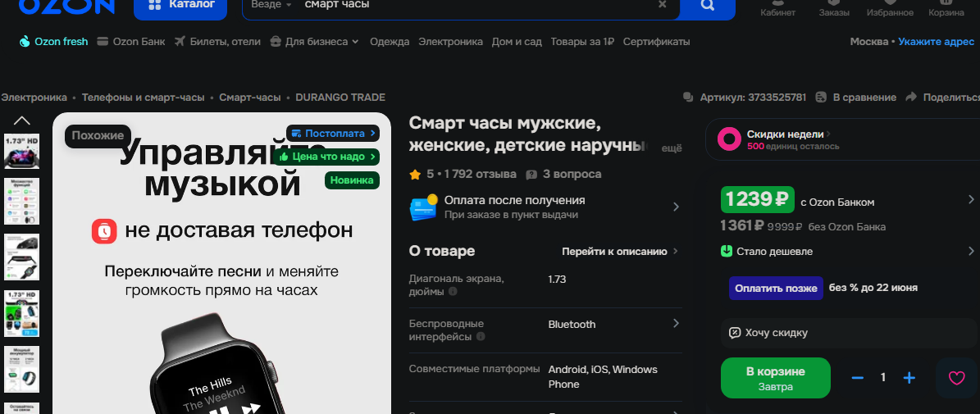Open the 3 вопроса questions link
Image resolution: width=980 pixels, height=414 pixels.
click(x=564, y=175)
